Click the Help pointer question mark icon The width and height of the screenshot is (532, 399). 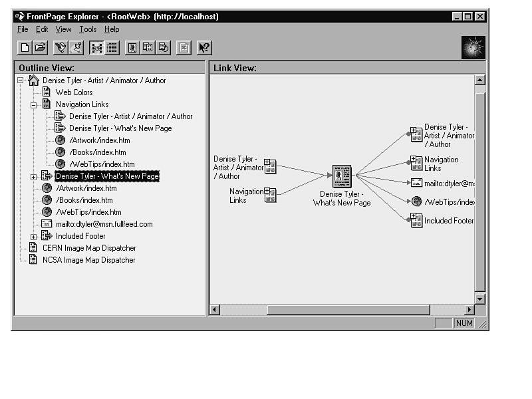[204, 47]
